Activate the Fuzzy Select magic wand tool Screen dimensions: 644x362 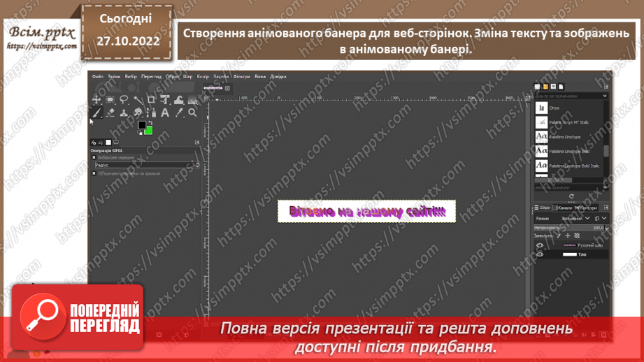138,100
